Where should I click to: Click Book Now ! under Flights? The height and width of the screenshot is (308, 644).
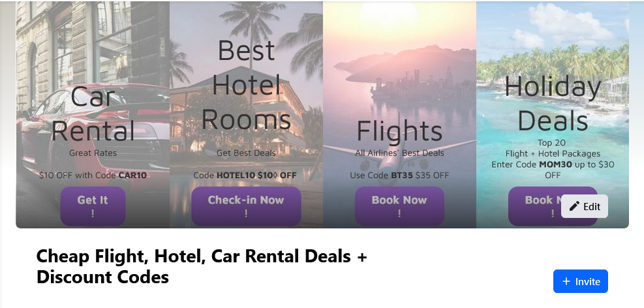tap(399, 206)
